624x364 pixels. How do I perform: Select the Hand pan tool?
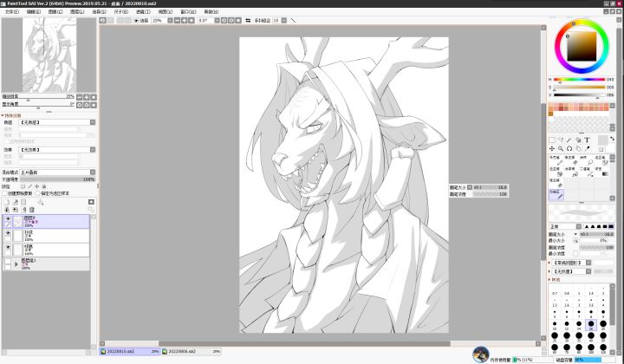coord(578,149)
